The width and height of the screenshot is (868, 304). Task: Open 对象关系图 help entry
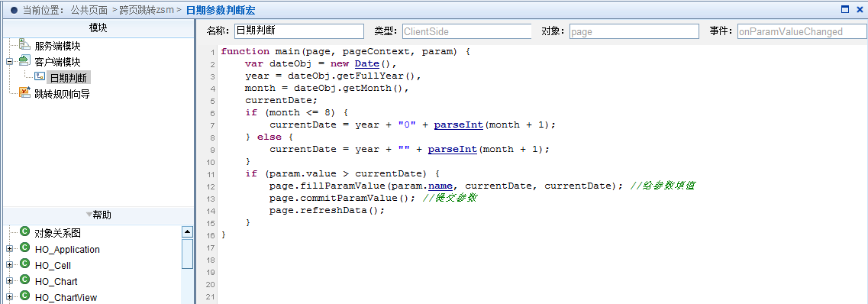57,234
